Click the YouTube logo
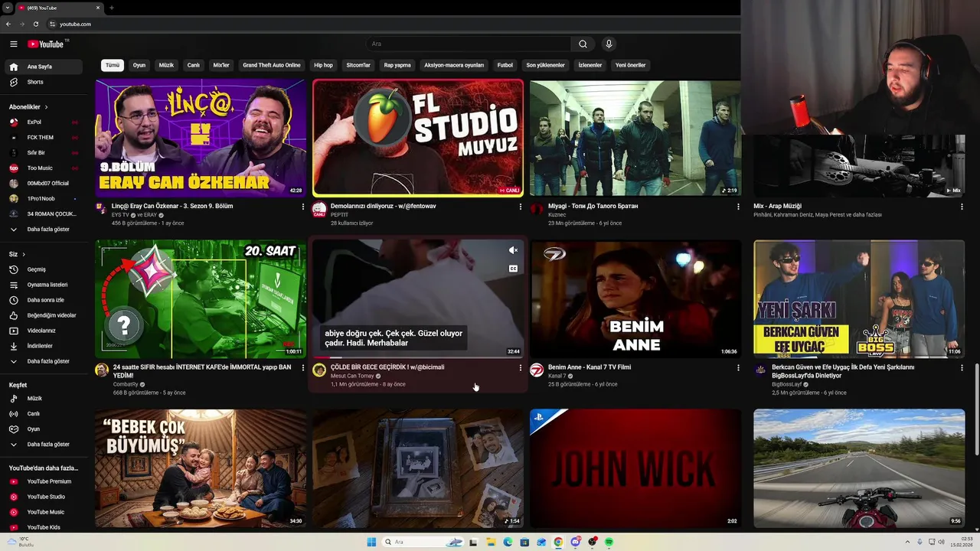Screen dimensions: 980x551 point(46,44)
